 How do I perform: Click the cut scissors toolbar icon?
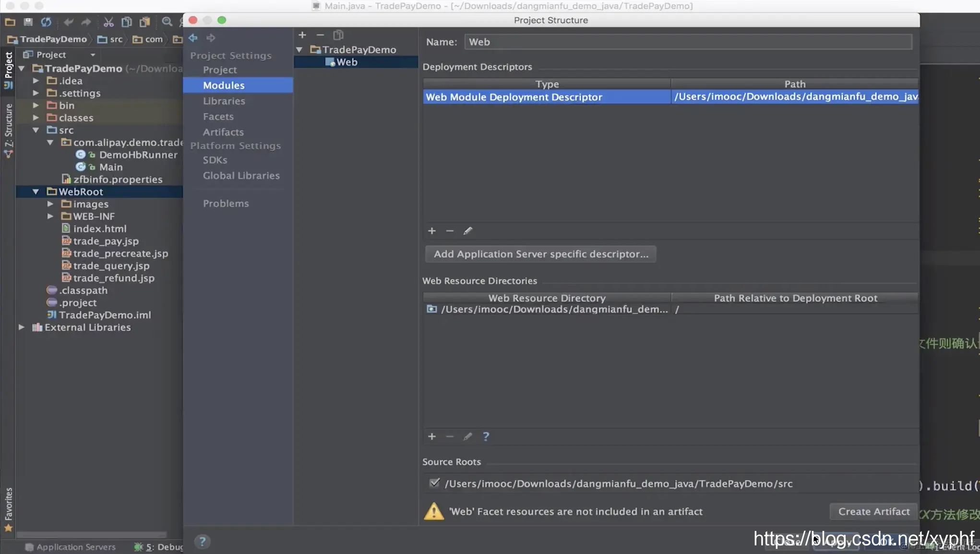tap(108, 22)
